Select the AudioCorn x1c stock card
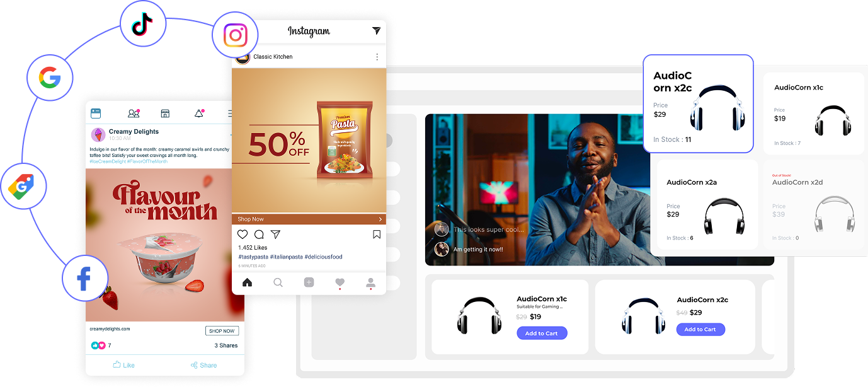 [813, 113]
